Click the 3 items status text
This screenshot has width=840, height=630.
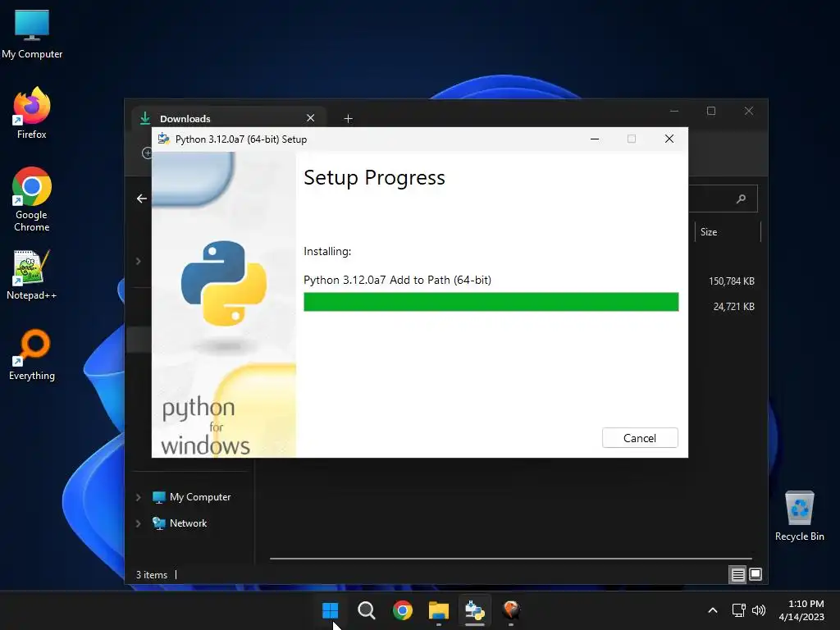coord(152,575)
